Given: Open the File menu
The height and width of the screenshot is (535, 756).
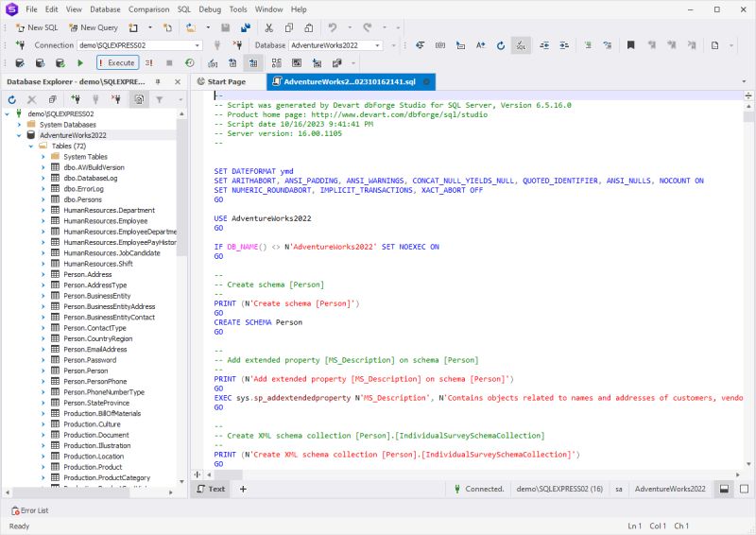Looking at the screenshot, I should 31,9.
